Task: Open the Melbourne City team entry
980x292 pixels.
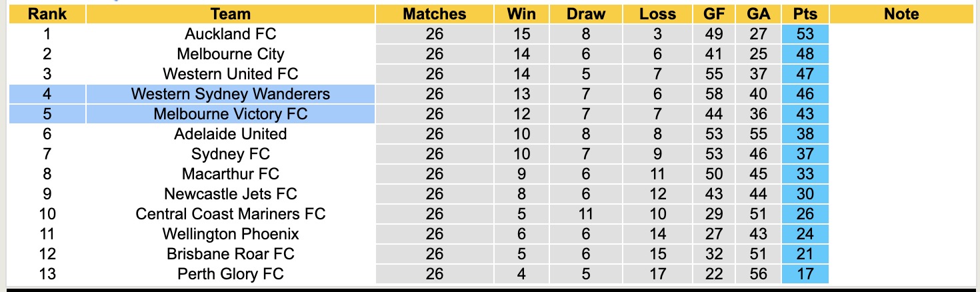Action: (x=231, y=54)
